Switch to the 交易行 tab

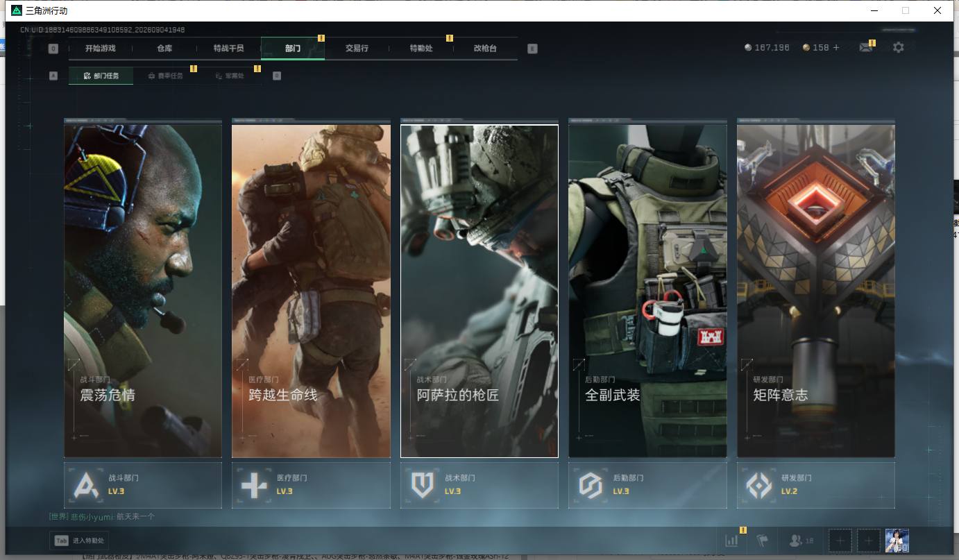(357, 49)
